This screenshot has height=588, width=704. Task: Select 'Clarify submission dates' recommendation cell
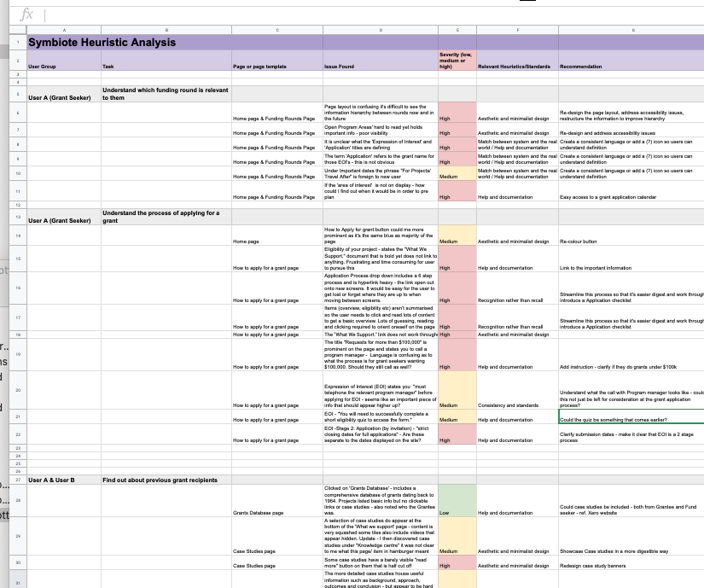(631, 434)
